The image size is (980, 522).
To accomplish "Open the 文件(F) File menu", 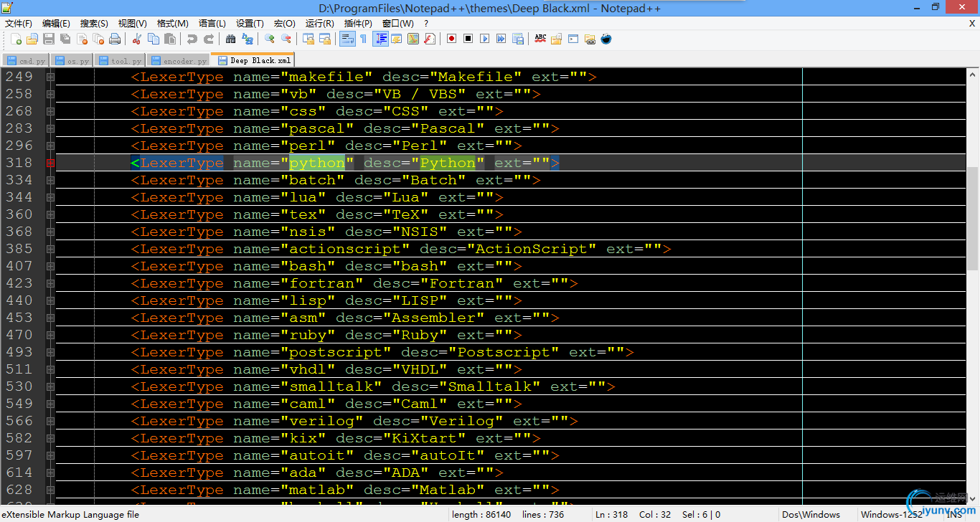I will pos(19,24).
